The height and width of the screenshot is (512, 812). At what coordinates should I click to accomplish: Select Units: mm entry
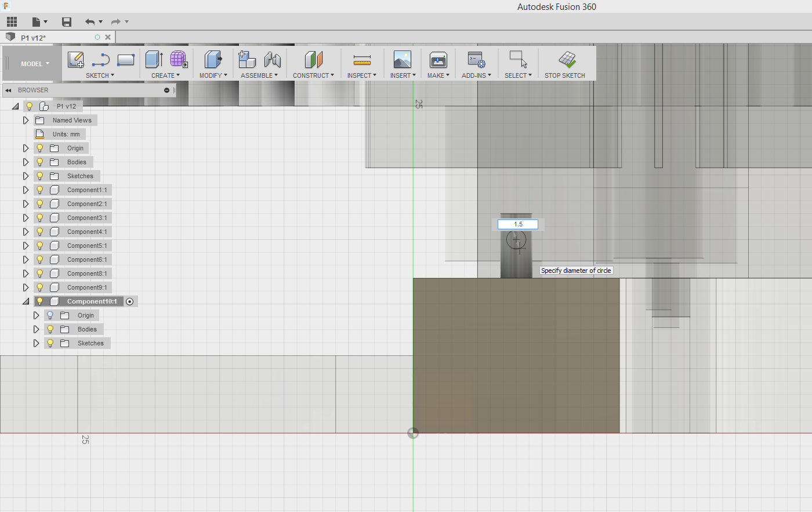[x=60, y=134]
